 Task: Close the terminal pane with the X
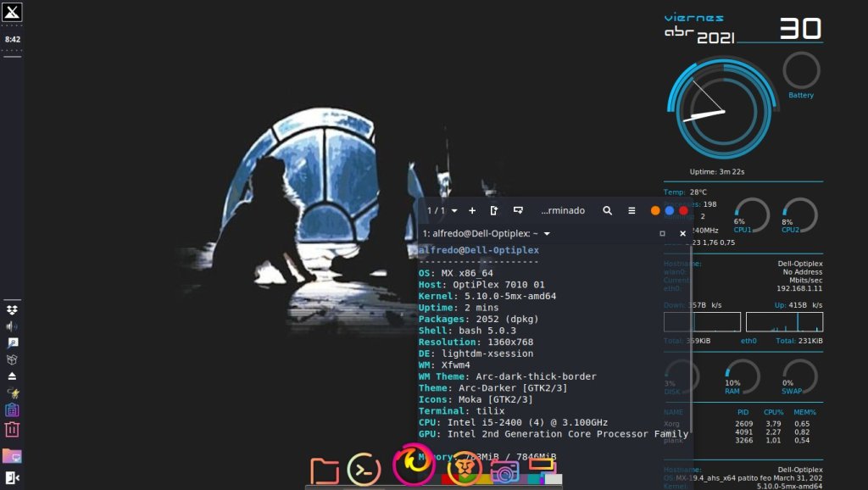[x=682, y=233]
